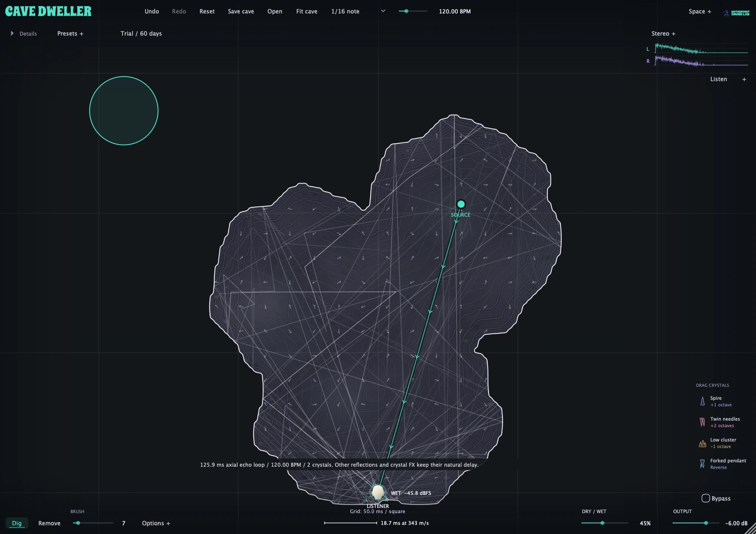Click the right channel waveform display

pyautogui.click(x=701, y=61)
